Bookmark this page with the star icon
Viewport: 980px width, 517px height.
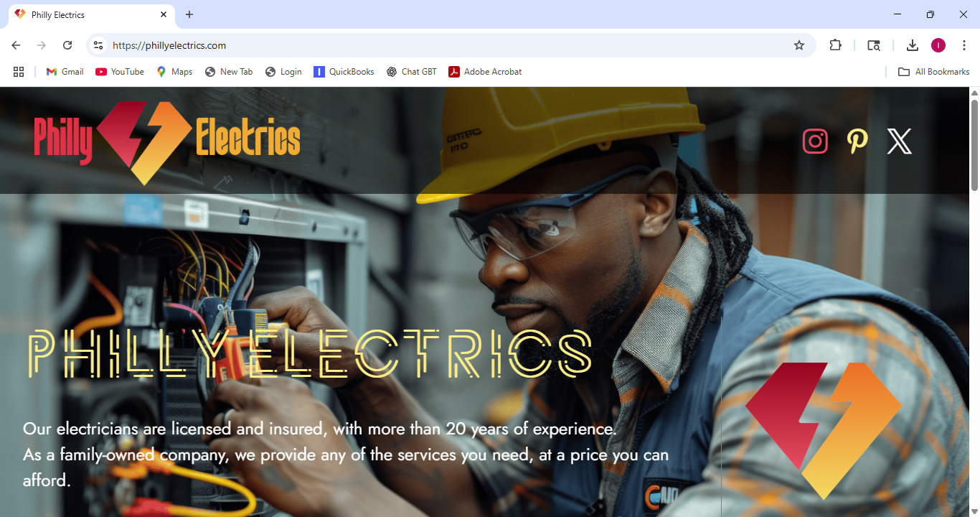(799, 45)
